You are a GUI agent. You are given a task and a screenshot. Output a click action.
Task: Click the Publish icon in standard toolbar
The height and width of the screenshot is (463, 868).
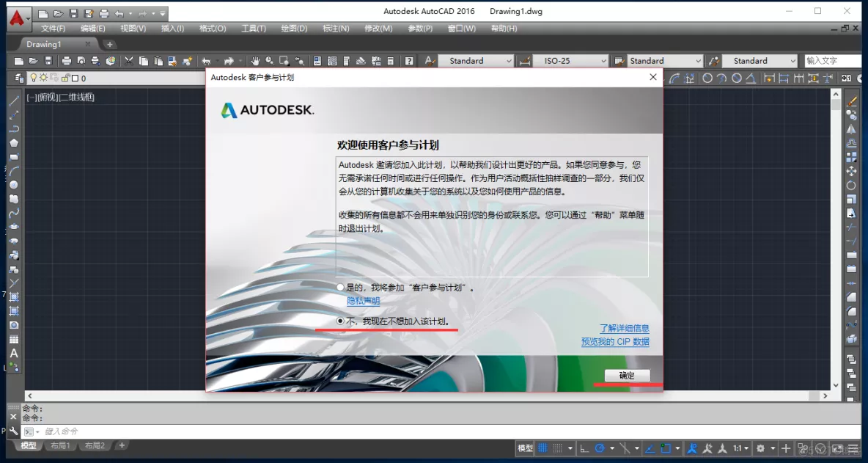click(96, 61)
